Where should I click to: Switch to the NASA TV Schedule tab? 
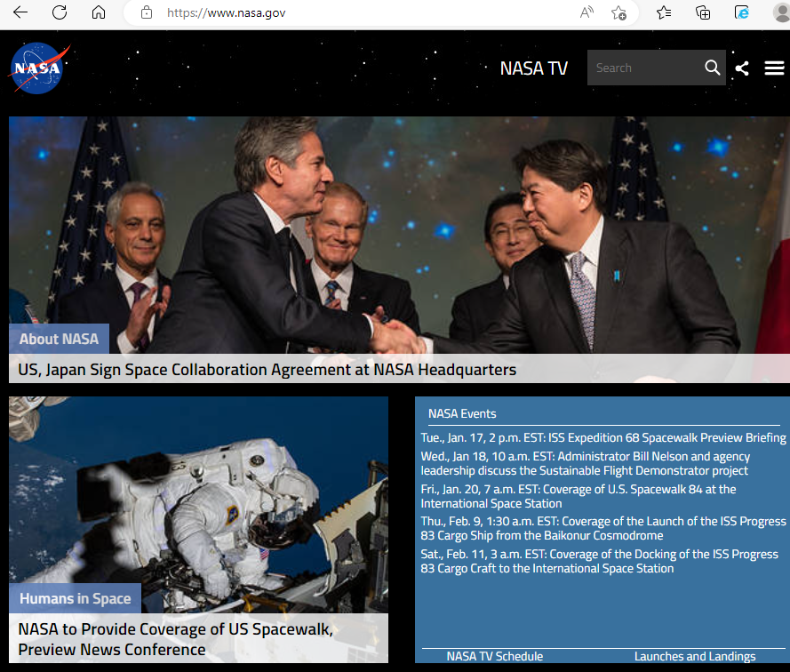pyautogui.click(x=495, y=656)
